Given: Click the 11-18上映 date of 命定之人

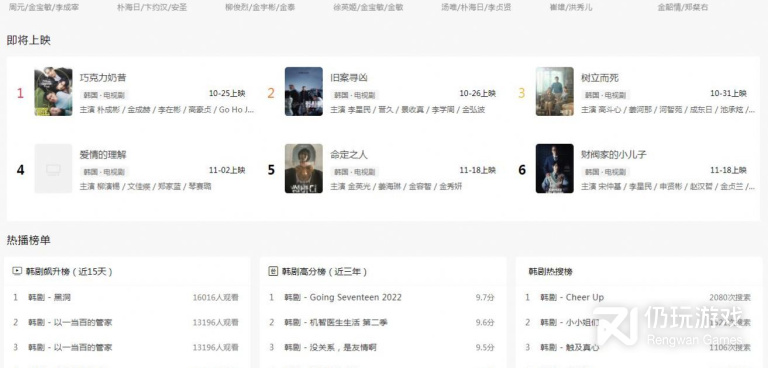Looking at the screenshot, I should click(478, 170).
